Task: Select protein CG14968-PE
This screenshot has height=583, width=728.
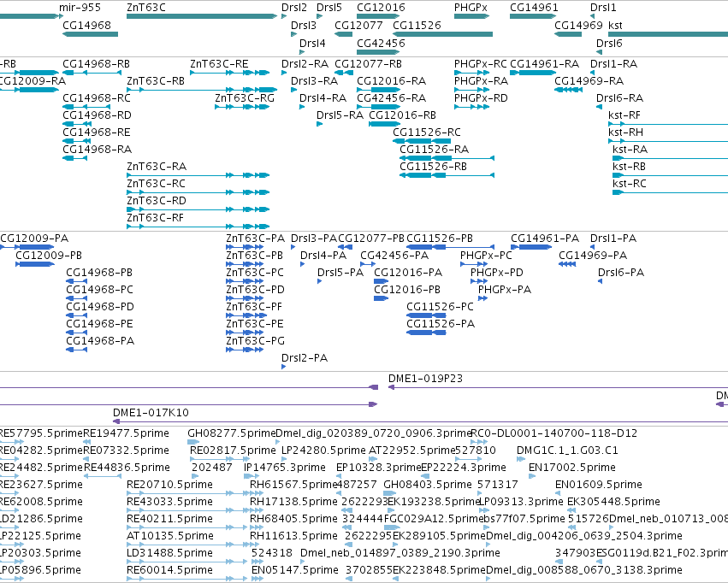Action: click(99, 323)
